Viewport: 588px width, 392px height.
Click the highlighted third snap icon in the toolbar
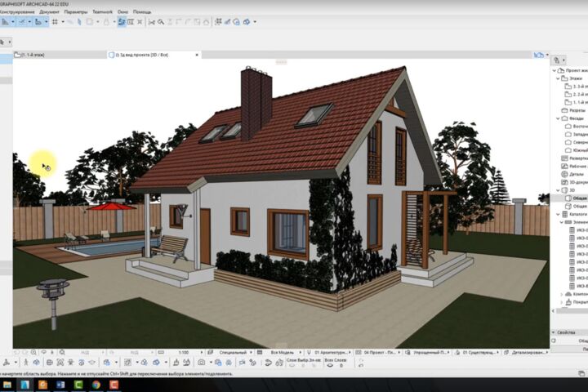click(x=38, y=22)
